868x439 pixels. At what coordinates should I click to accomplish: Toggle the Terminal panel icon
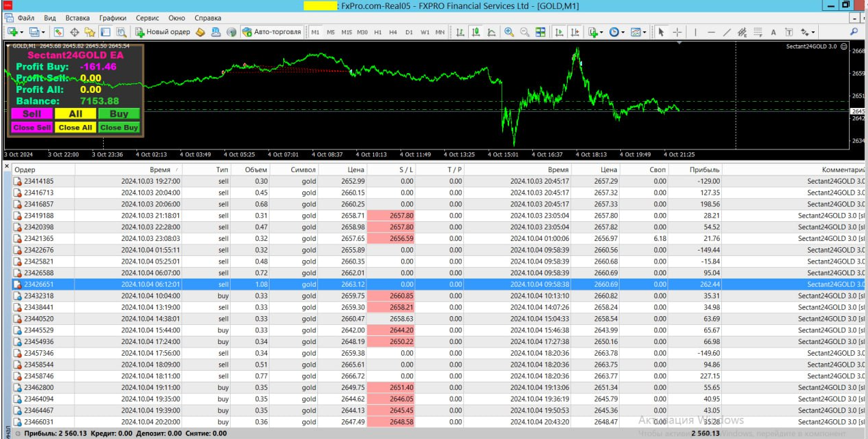coord(106,32)
